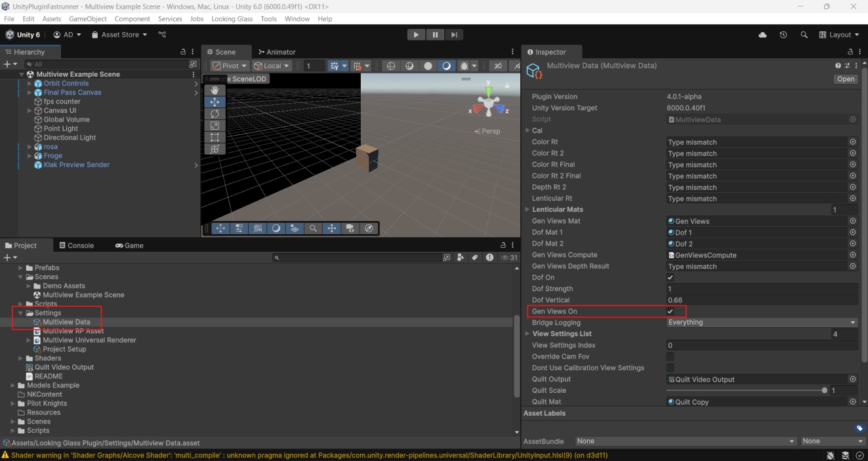The width and height of the screenshot is (868, 461).
Task: Click the Open button in Inspector
Action: click(846, 79)
